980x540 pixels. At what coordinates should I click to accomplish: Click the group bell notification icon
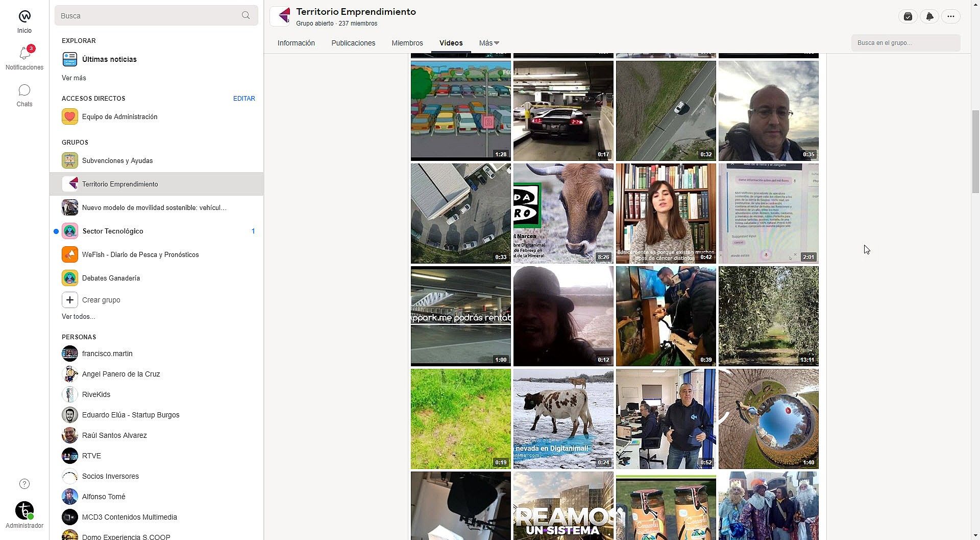click(x=929, y=16)
